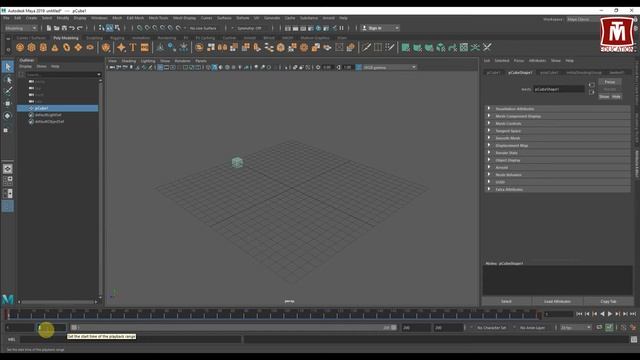The height and width of the screenshot is (360, 640).
Task: Click the Maya logo icon at bottom left
Action: pyautogui.click(x=8, y=299)
